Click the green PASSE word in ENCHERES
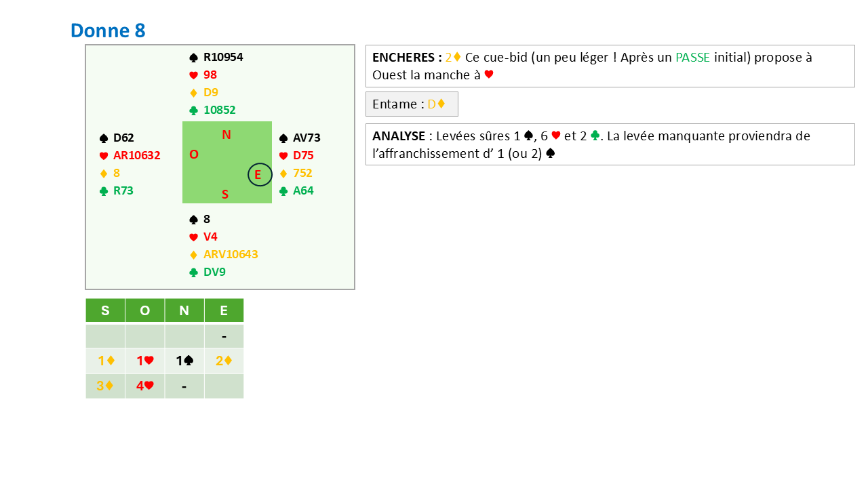This screenshot has width=868, height=488. (692, 58)
